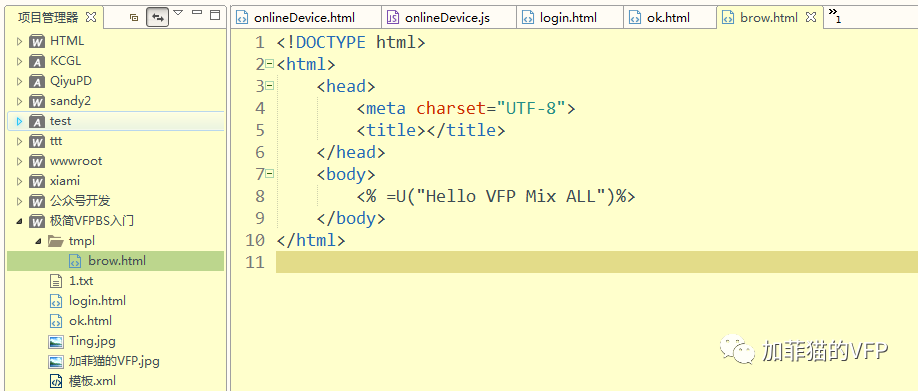This screenshot has width=918, height=391.
Task: Click login.html file icon in tree
Action: 56,301
